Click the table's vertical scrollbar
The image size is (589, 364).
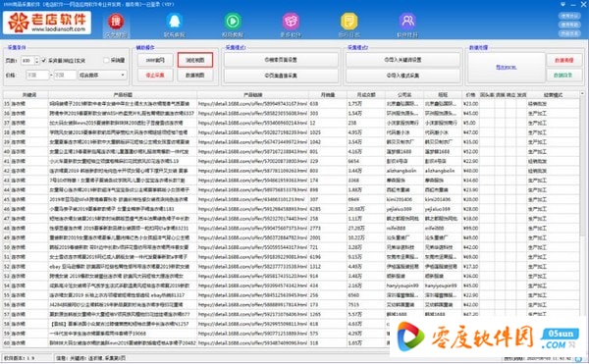[x=582, y=222]
